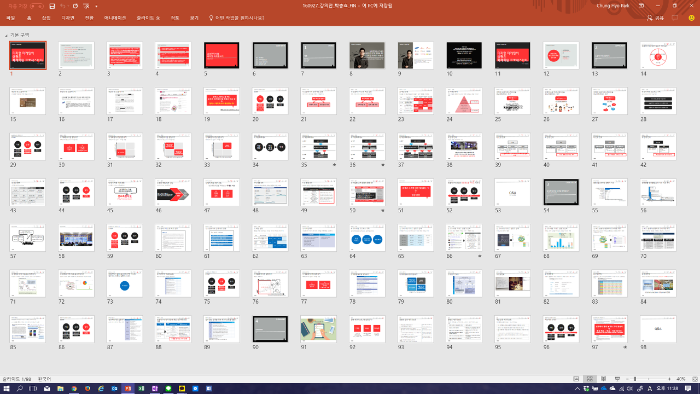The width and height of the screenshot is (700, 394).
Task: Open the smiley feedback icon
Action: pyautogui.click(x=692, y=18)
